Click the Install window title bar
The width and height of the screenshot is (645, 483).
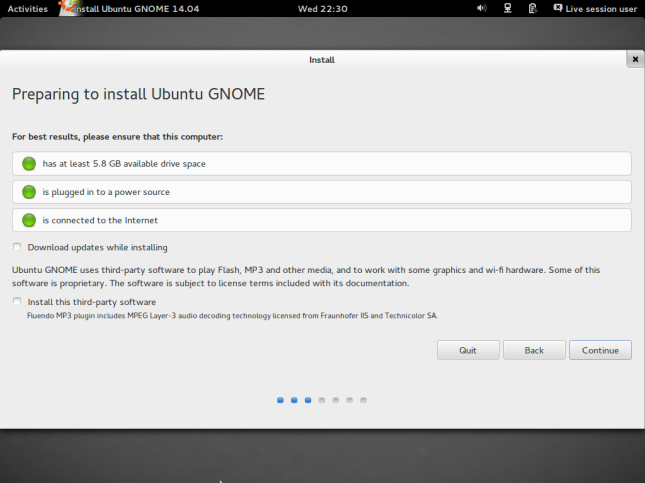click(x=322, y=60)
